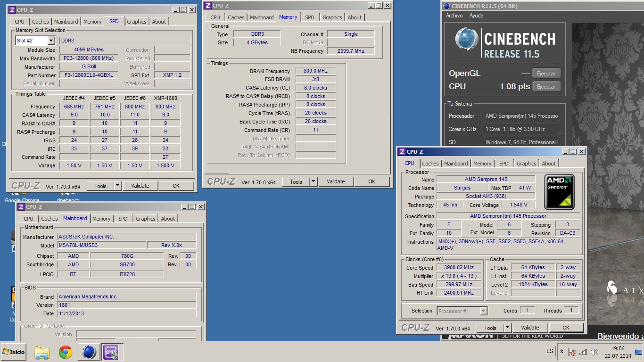
Task: Open Ayuda menu in Cinebench
Action: (476, 16)
